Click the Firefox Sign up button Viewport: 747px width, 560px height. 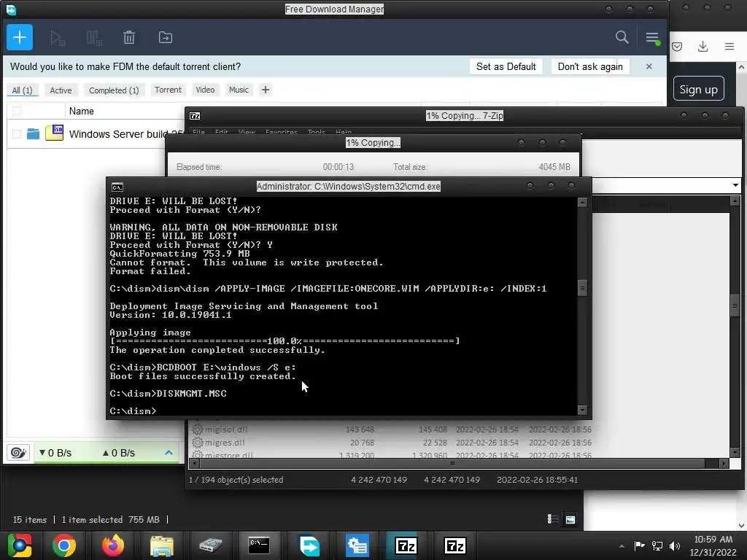(698, 89)
